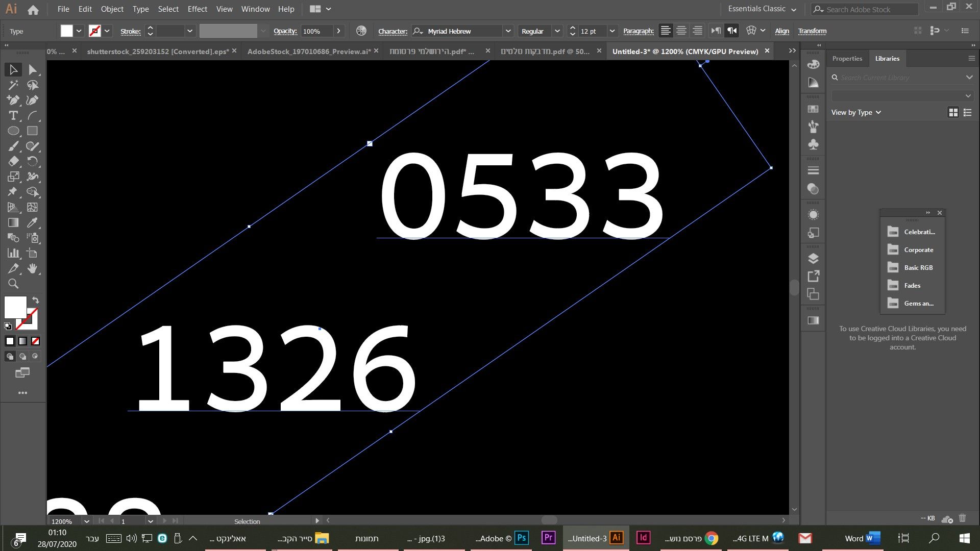The width and height of the screenshot is (980, 551).
Task: Choose the Zoom tool
Action: point(13,284)
